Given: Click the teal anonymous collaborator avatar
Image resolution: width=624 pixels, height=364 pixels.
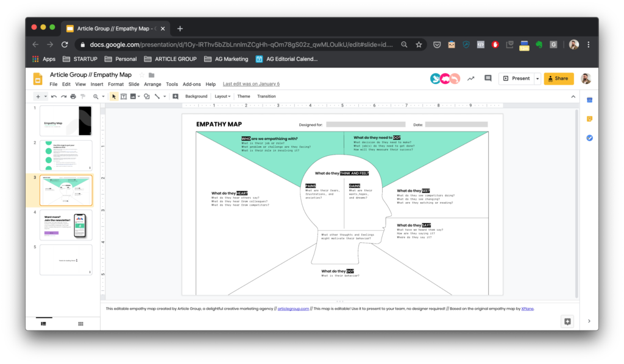Looking at the screenshot, I should [x=435, y=79].
